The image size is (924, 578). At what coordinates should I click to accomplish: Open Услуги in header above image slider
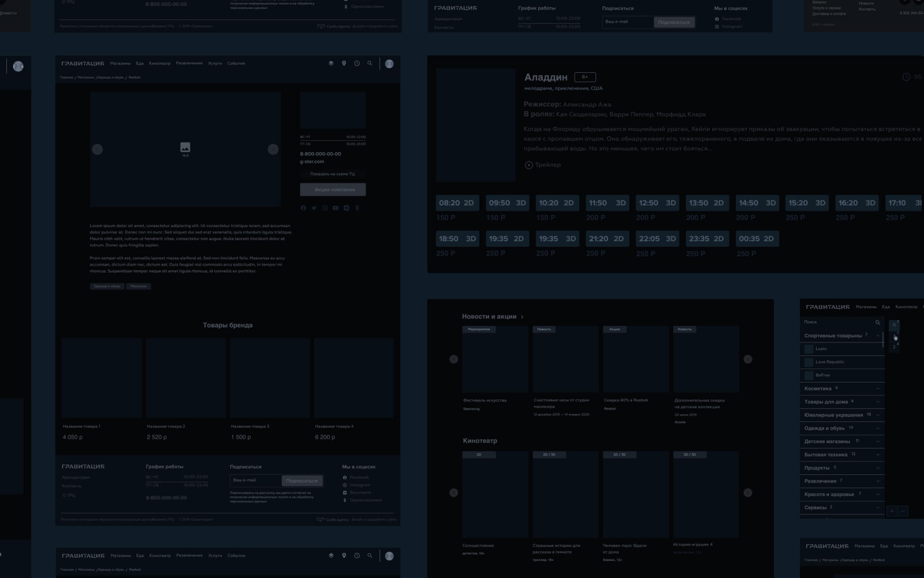pos(215,63)
